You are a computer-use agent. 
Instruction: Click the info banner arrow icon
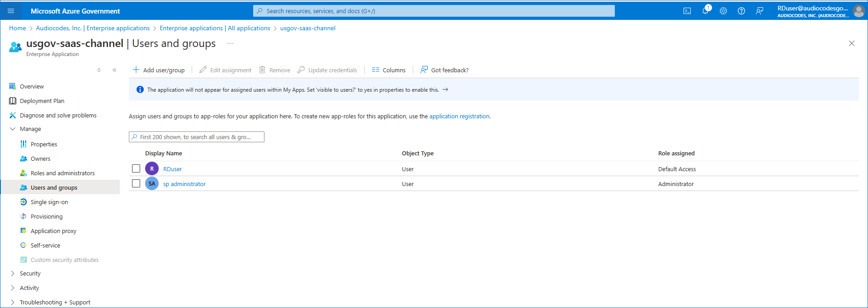point(445,89)
